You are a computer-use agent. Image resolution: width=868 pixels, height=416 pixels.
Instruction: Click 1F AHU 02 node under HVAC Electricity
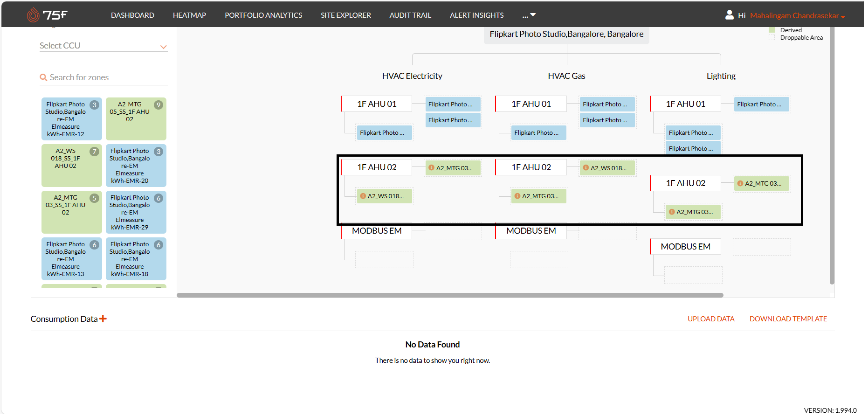tap(377, 167)
